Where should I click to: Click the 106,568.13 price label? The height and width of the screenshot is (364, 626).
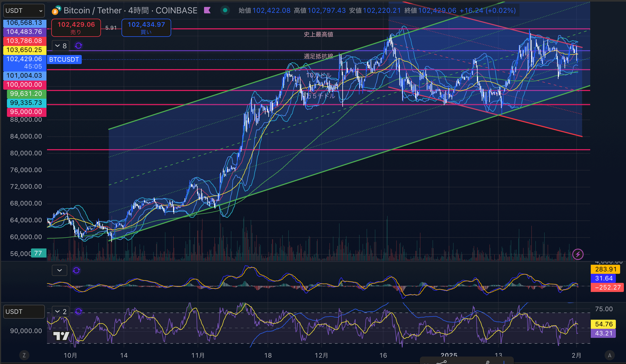[x=24, y=23]
